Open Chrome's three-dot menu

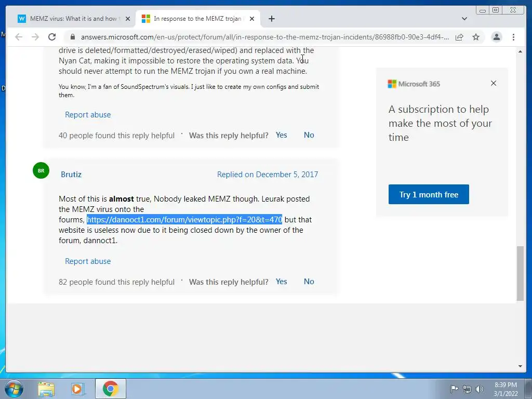pyautogui.click(x=513, y=37)
